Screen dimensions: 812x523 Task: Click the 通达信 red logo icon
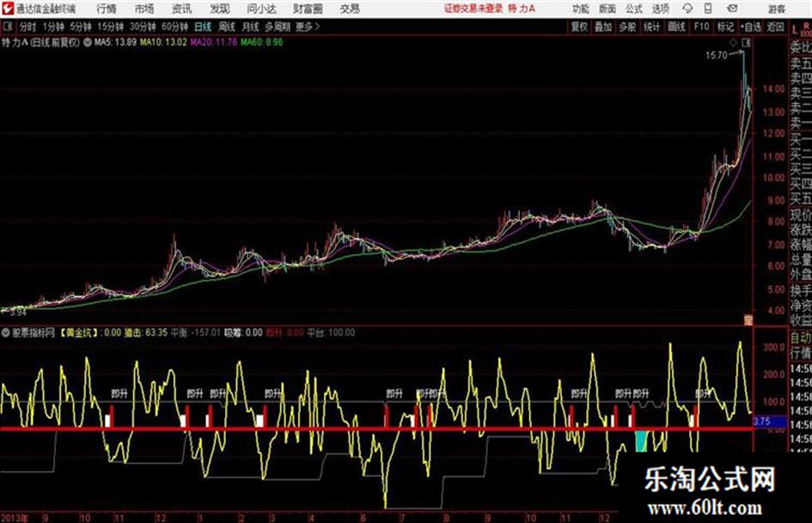(7, 9)
